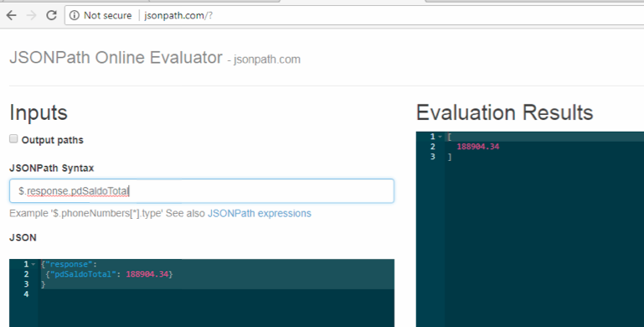Select the 188904.34 value in Evaluation Results
644x327 pixels.
(x=478, y=147)
